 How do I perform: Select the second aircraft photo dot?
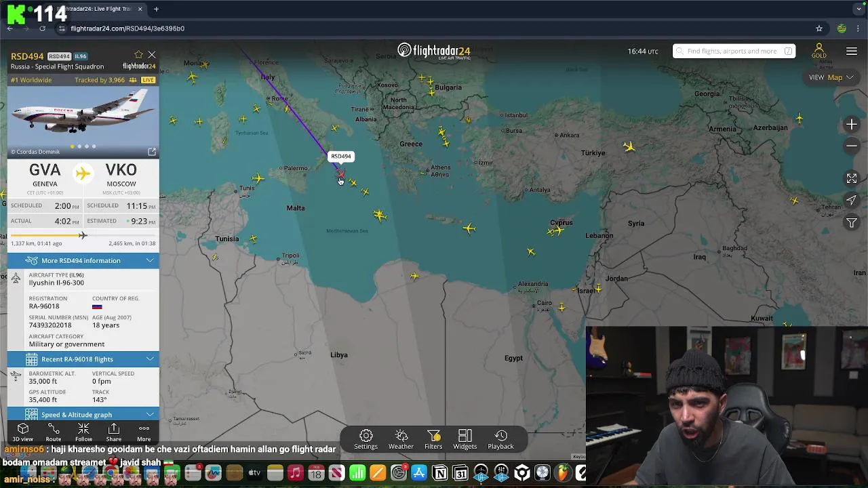coord(79,146)
